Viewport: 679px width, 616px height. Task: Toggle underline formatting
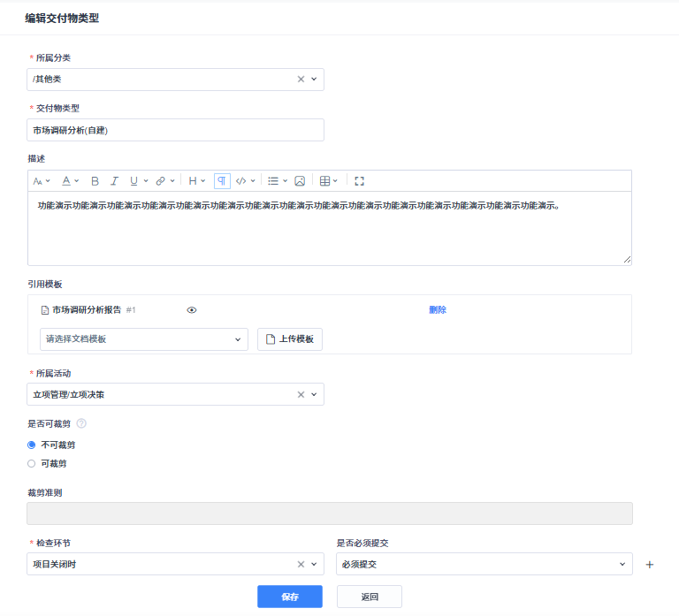click(x=134, y=181)
